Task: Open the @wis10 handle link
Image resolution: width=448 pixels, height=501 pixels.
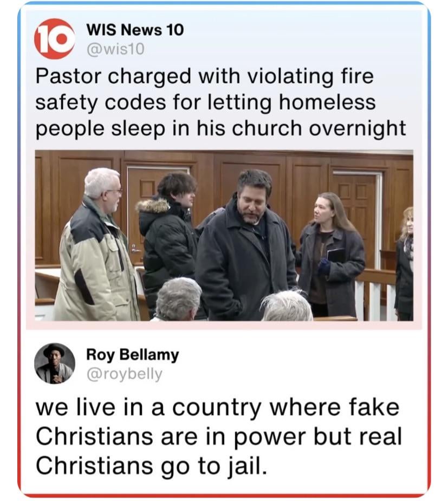Action: pos(116,49)
